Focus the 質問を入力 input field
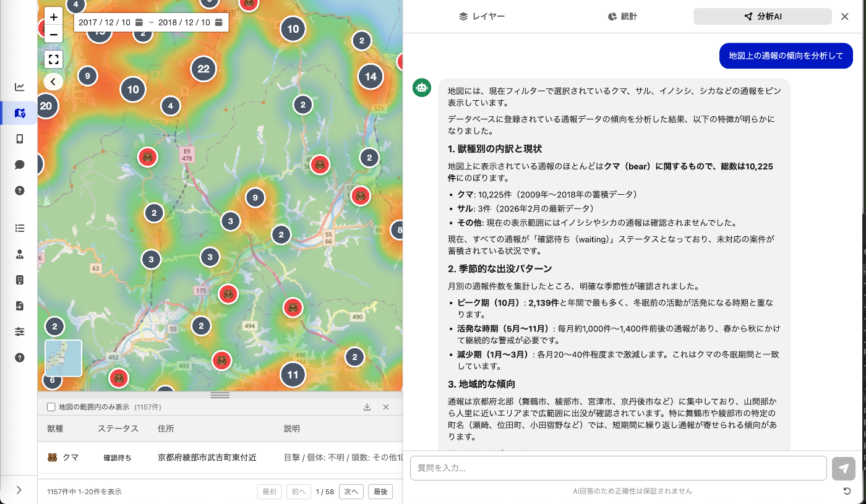This screenshot has height=504, width=866. [619, 468]
